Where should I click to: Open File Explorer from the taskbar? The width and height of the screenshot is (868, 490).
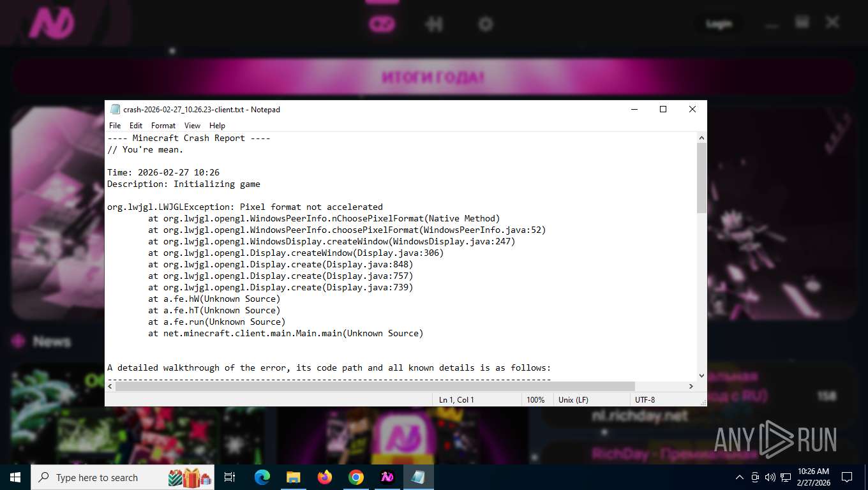[293, 477]
